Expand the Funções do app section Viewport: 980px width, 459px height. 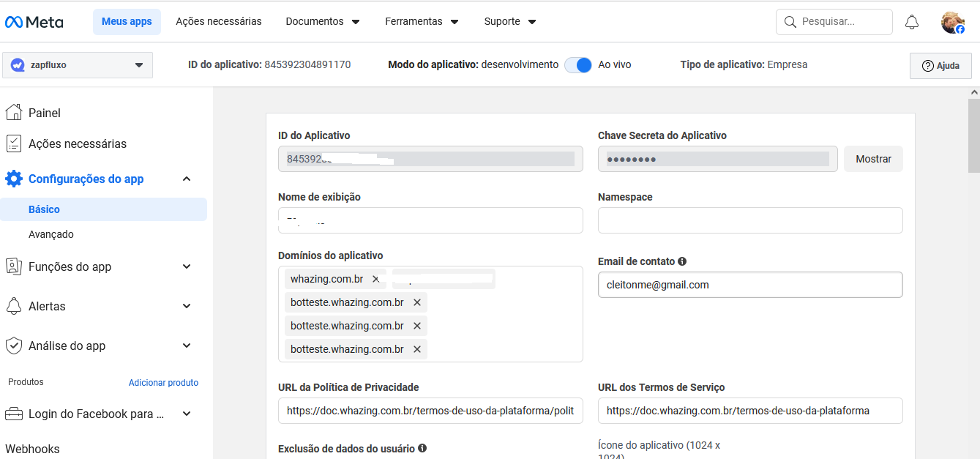[187, 266]
